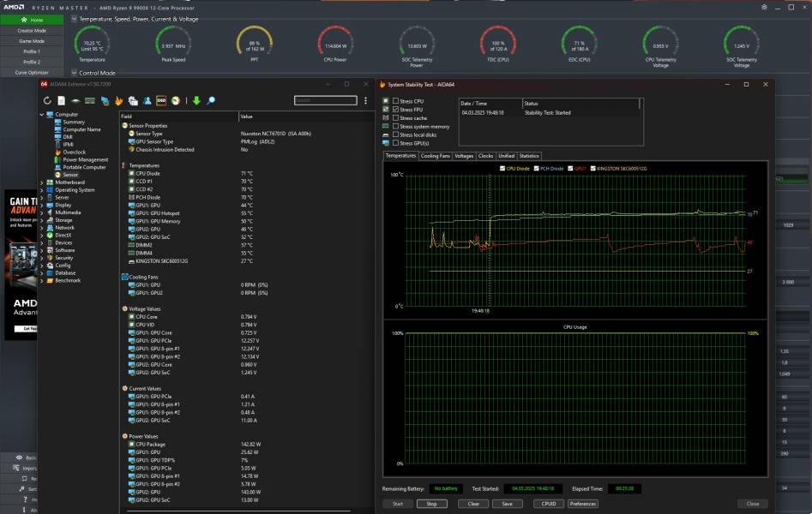Collapse the Control Mode section
The image size is (812, 514).
[x=74, y=73]
